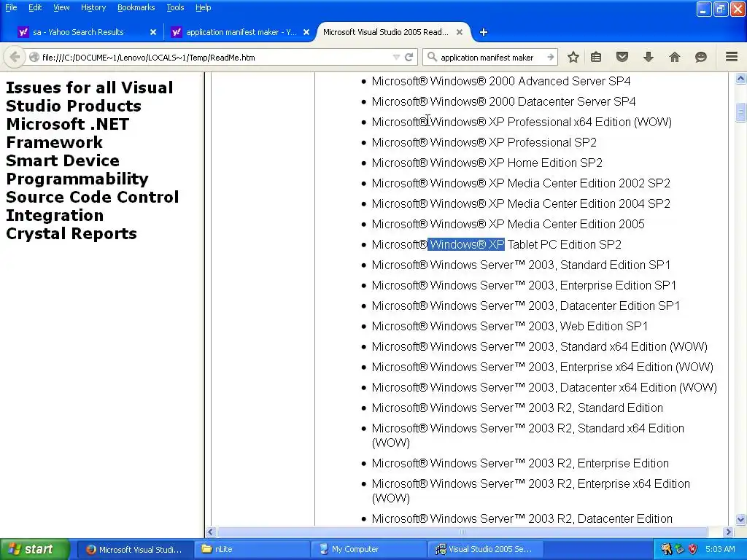Click horizontal scrollbar right arrow
The image size is (747, 560).
(728, 532)
